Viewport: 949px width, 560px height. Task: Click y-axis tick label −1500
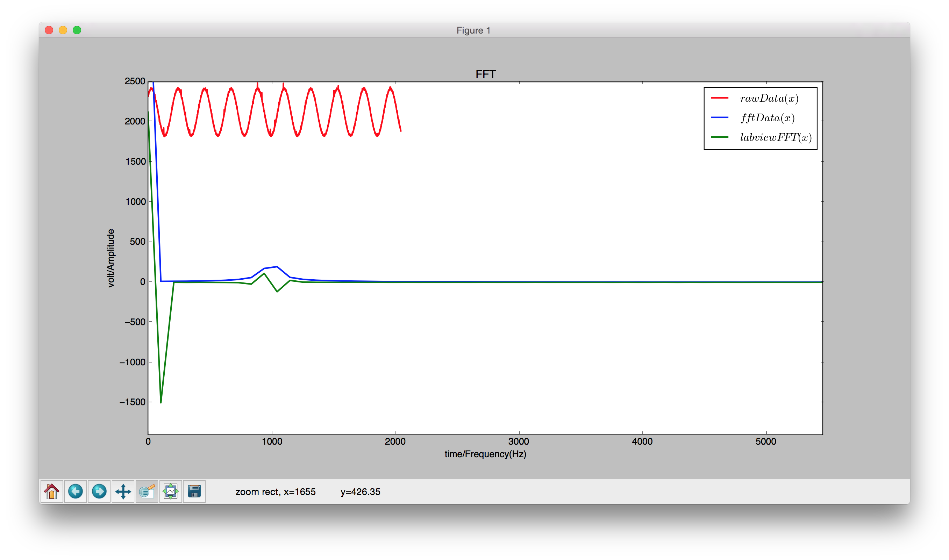[x=133, y=402]
